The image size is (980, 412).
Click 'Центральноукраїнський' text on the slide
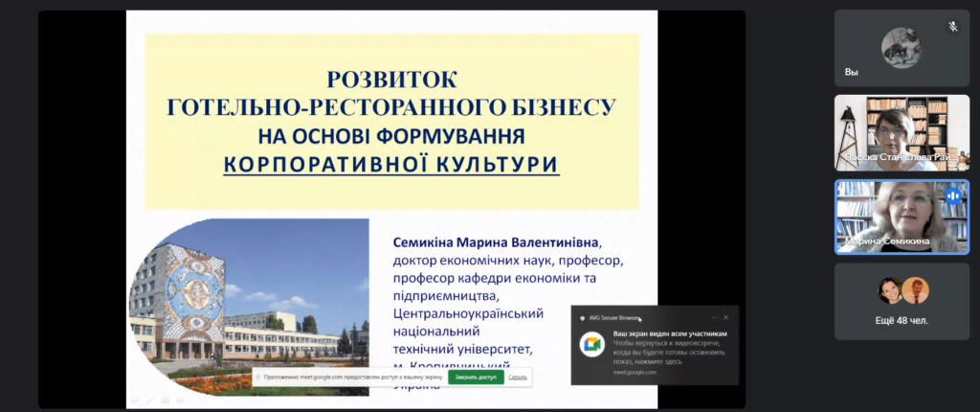point(469,312)
